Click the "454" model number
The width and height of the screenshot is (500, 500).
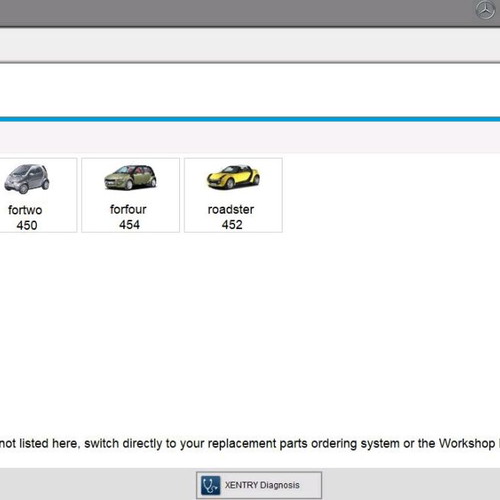click(x=129, y=225)
